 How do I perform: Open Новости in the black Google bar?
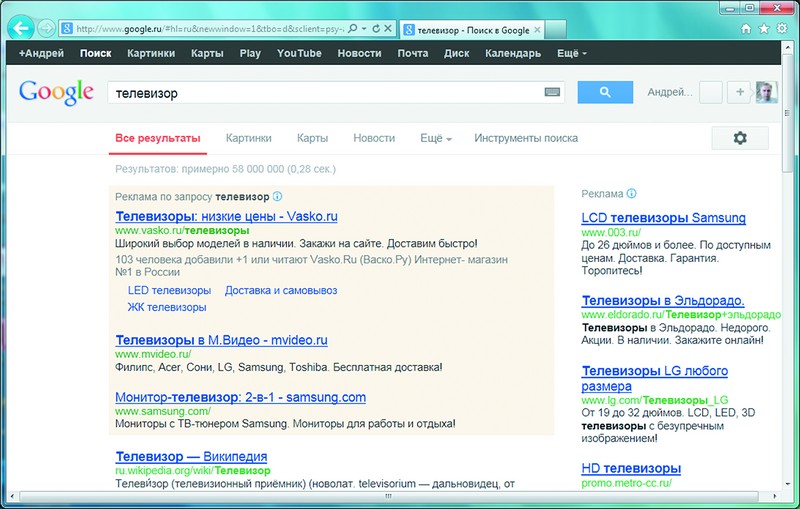[x=359, y=53]
